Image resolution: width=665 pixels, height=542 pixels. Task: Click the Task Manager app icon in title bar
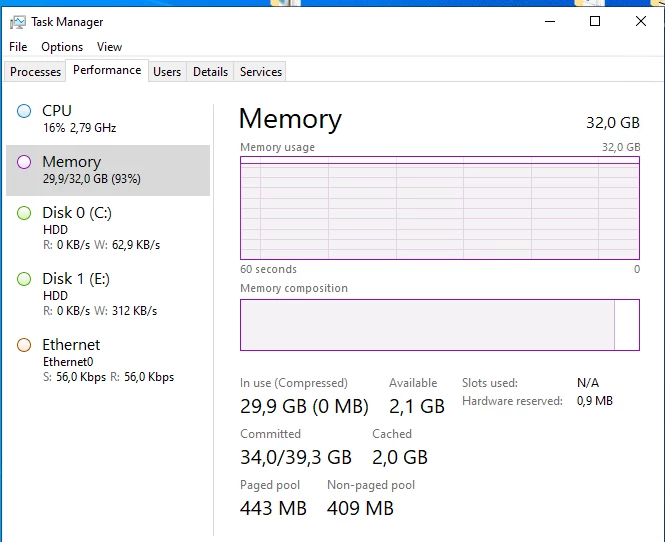pyautogui.click(x=18, y=22)
